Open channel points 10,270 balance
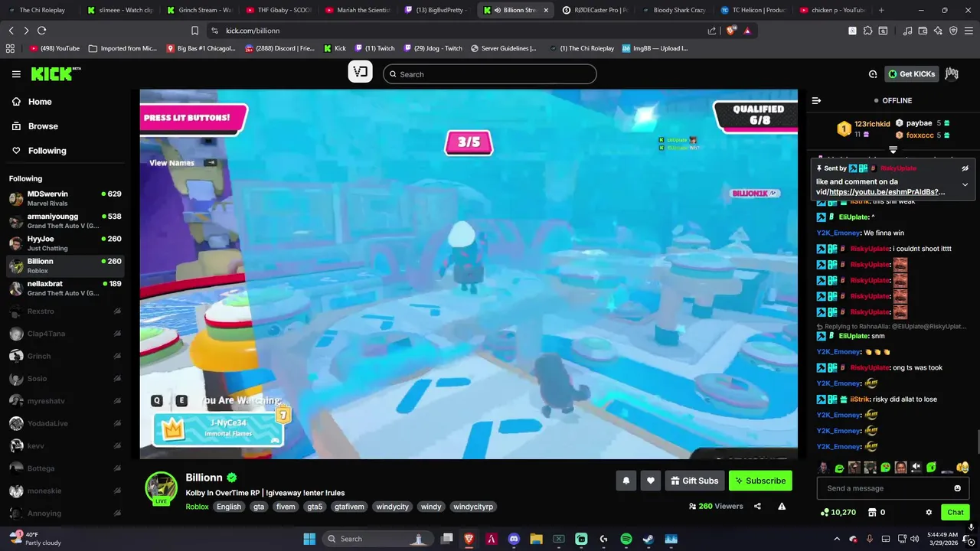 [x=838, y=512]
